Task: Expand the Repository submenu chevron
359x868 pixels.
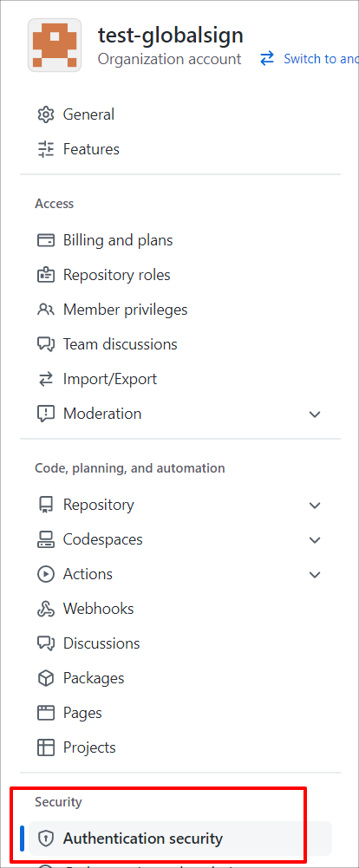Action: (x=315, y=506)
